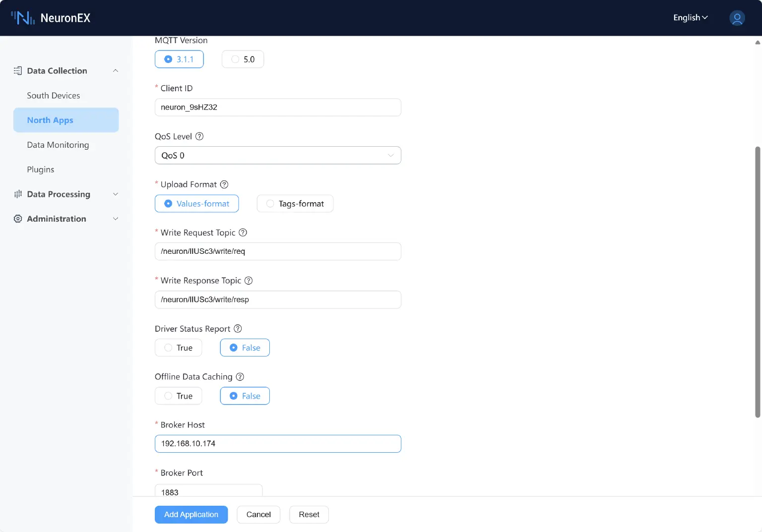Show Write Response Topic help tooltip
This screenshot has width=762, height=532.
pyautogui.click(x=249, y=281)
